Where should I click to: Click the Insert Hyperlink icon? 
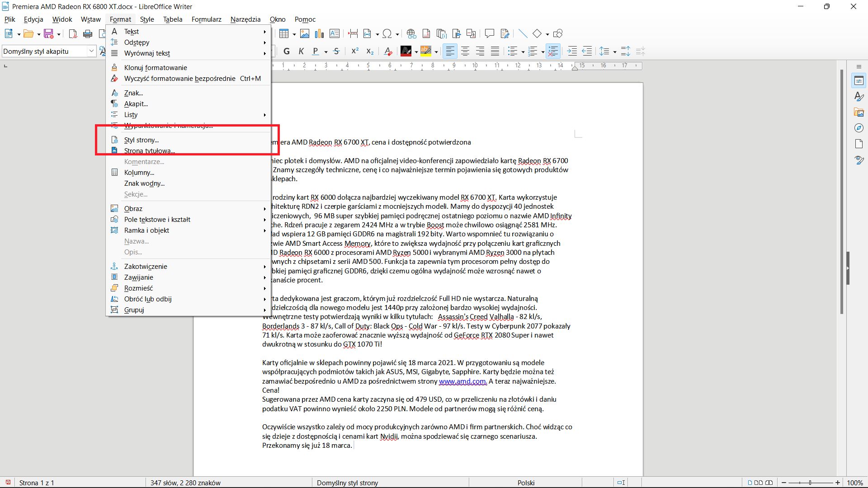pyautogui.click(x=411, y=33)
